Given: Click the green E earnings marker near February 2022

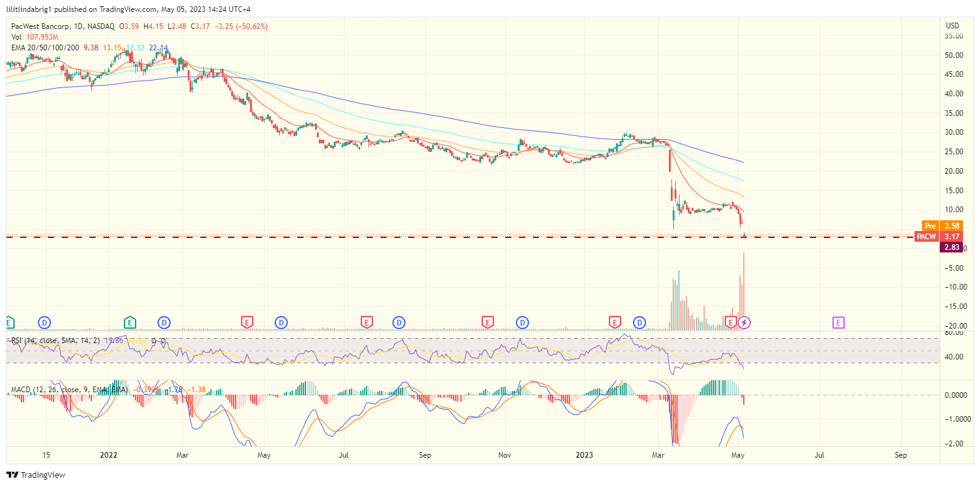Looking at the screenshot, I should pos(130,322).
